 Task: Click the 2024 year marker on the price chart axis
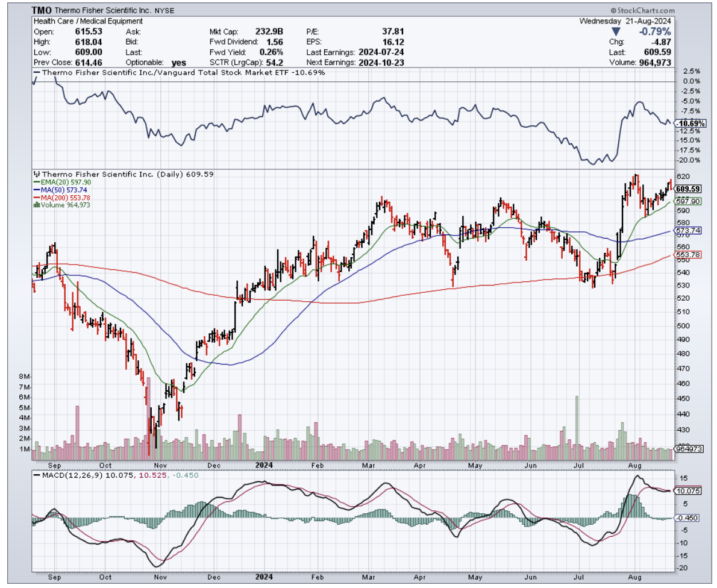point(264,464)
